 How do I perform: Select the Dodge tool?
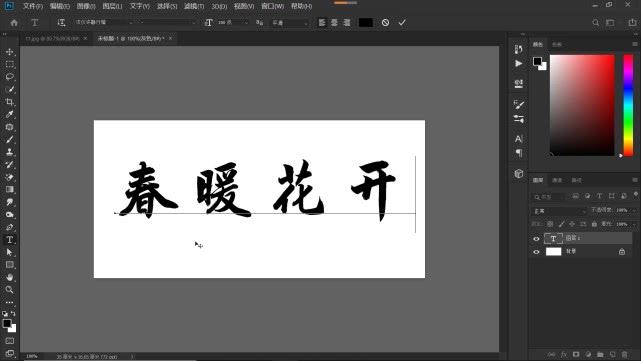click(9, 215)
